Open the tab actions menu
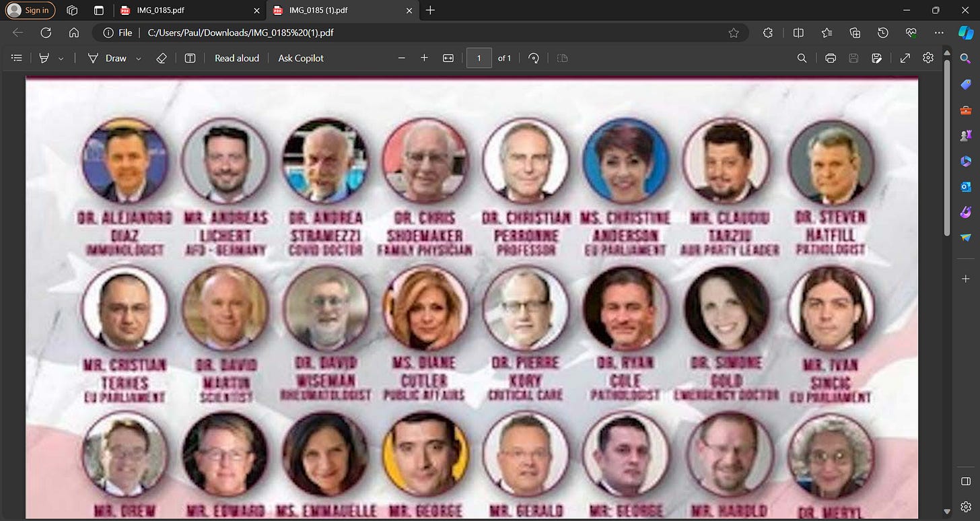This screenshot has height=521, width=980. (99, 10)
